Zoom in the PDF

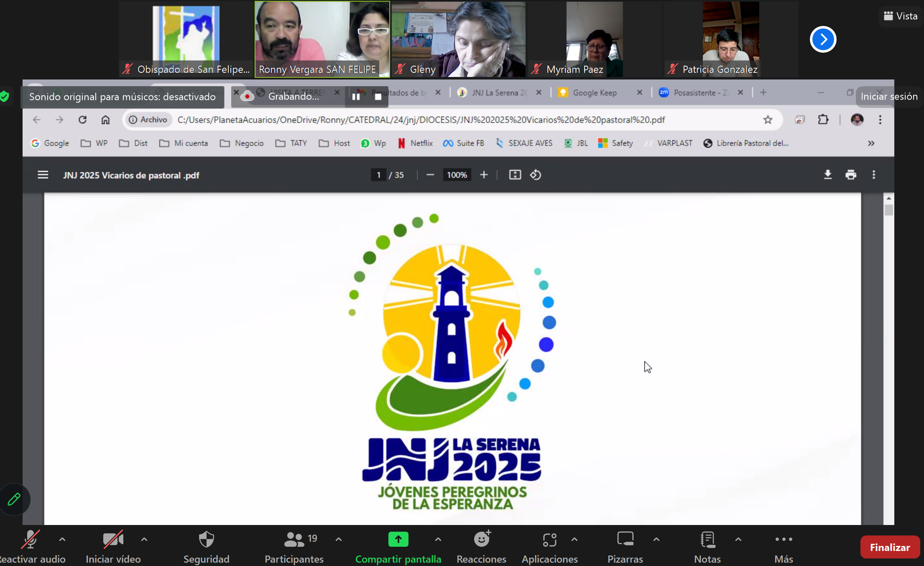pos(484,175)
